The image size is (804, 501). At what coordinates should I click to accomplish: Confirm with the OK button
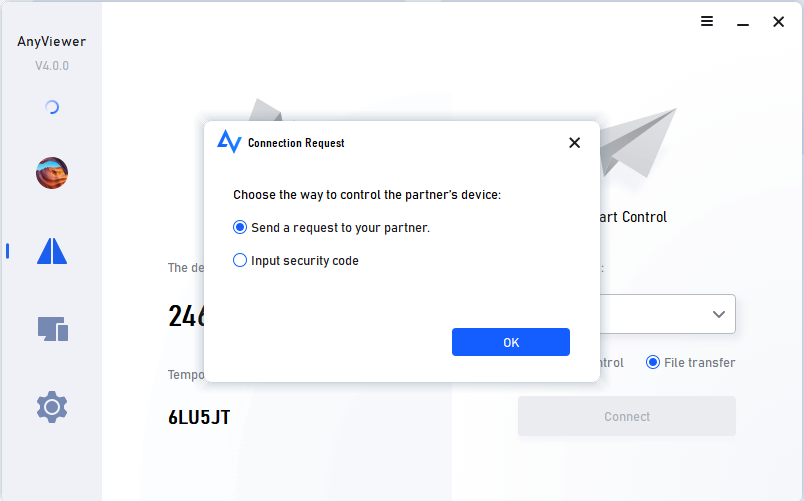511,342
